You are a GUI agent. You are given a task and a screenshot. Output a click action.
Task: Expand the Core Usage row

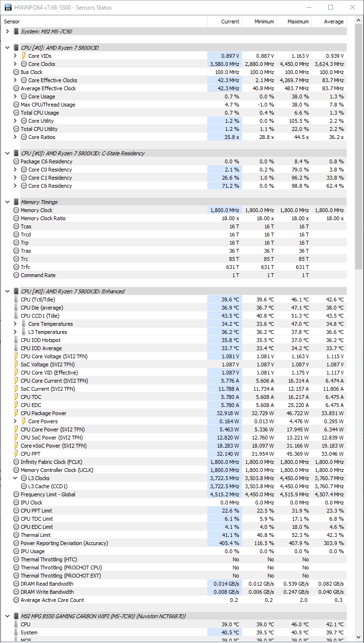click(x=15, y=96)
